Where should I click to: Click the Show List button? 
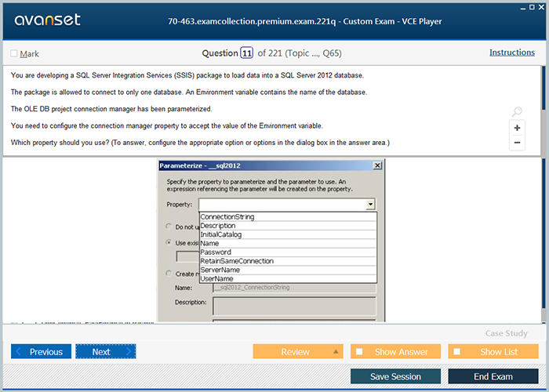point(493,351)
